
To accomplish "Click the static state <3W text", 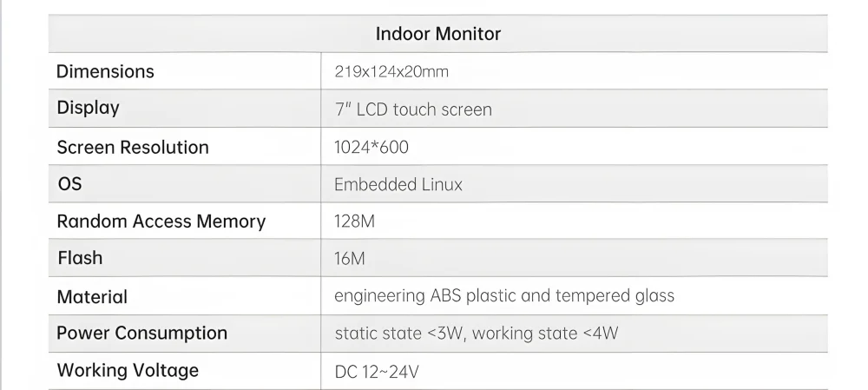I will pos(400,333).
